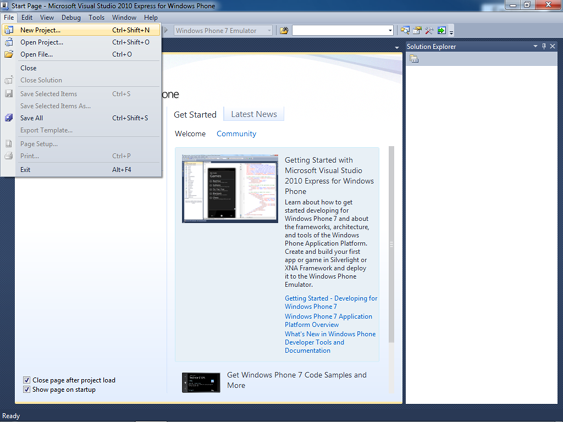Screen dimensions: 563x422
Task: Click the Getting Started with Microsoft Visual Studio heading
Action: coord(329,176)
